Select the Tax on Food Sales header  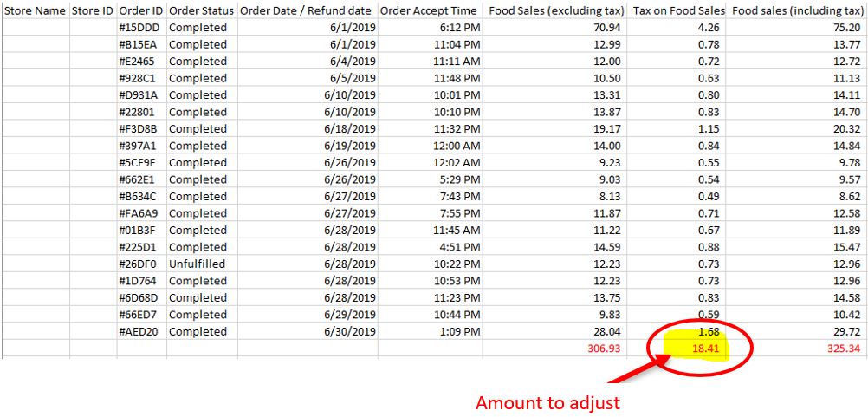pyautogui.click(x=678, y=10)
